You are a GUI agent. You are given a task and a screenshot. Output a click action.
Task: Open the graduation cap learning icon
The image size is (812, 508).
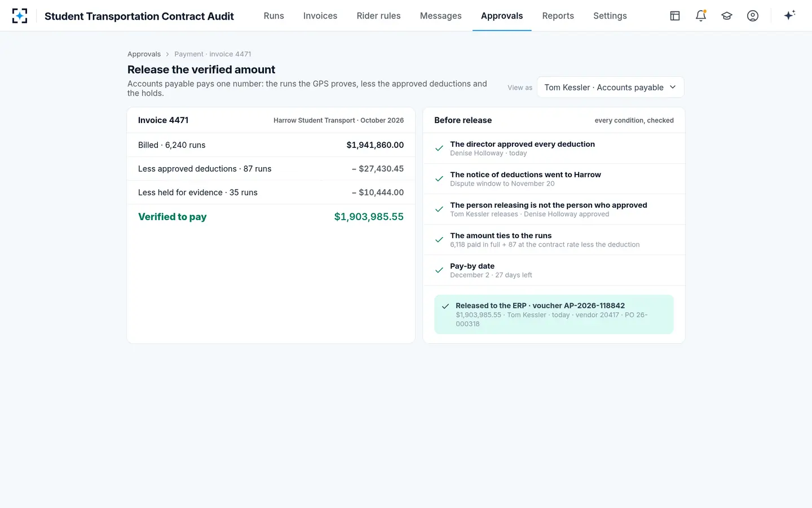(x=727, y=16)
